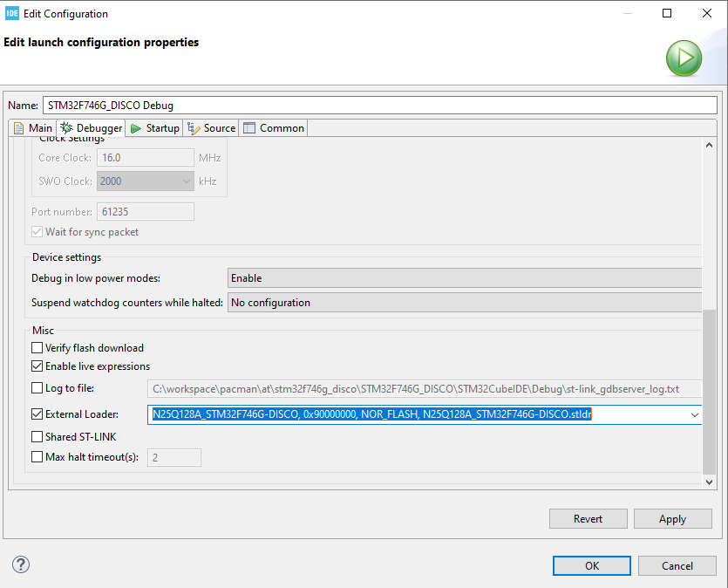The image size is (728, 588).
Task: Go to the Source tab
Action: (x=212, y=128)
